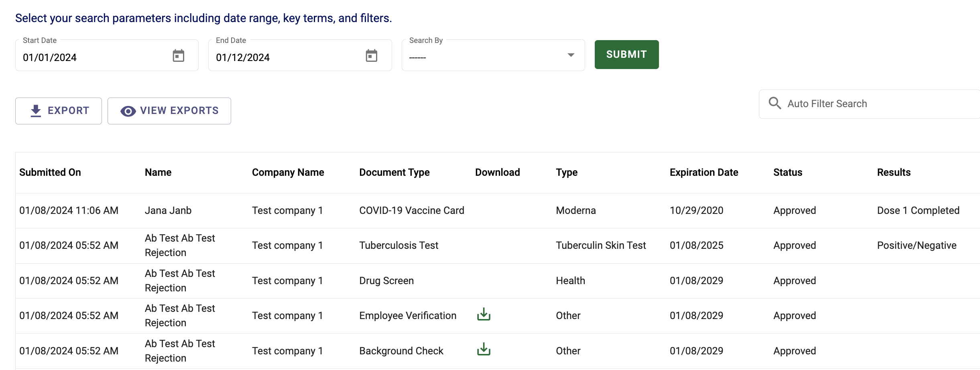Click the Submit button
This screenshot has width=980, height=370.
[626, 55]
